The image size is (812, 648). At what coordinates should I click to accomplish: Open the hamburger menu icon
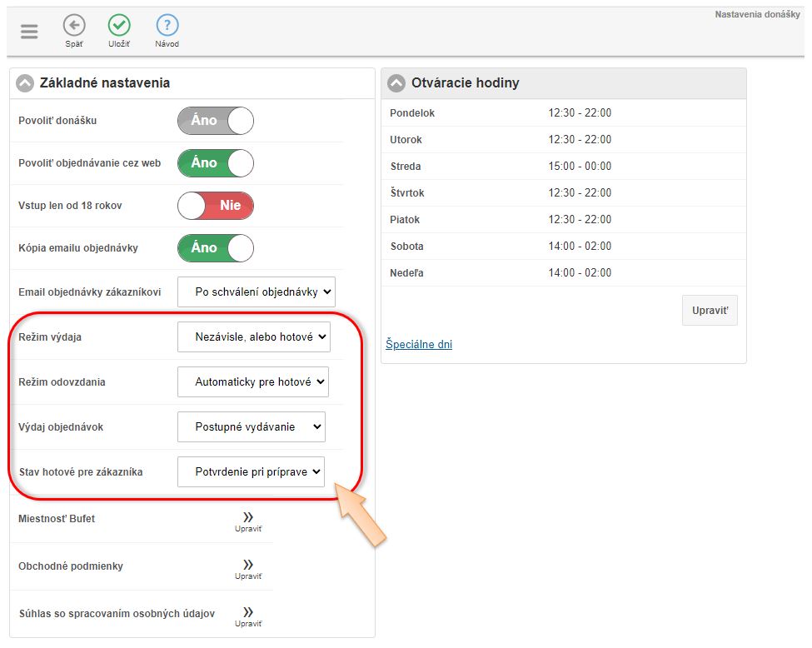tap(29, 32)
